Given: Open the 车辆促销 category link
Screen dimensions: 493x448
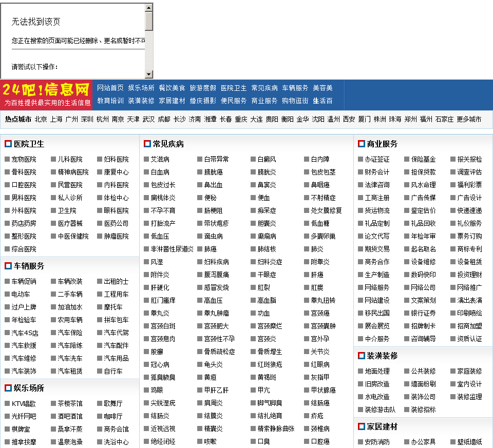Looking at the screenshot, I should tap(24, 282).
